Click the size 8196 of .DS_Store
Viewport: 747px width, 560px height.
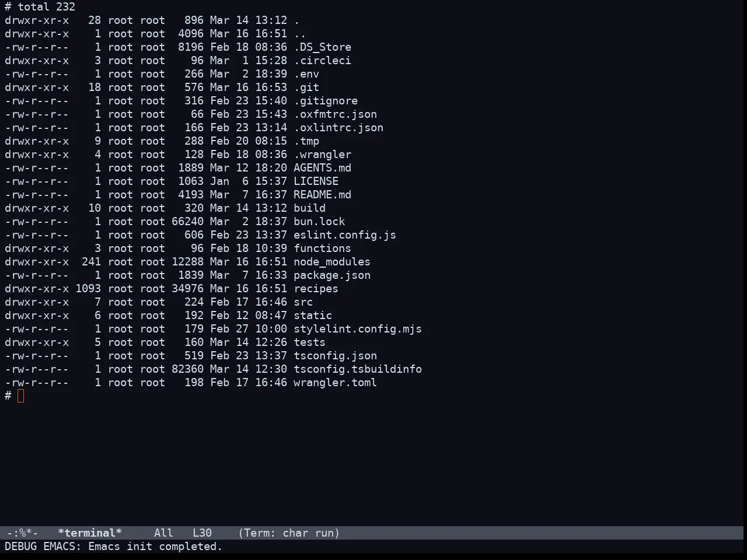(191, 47)
